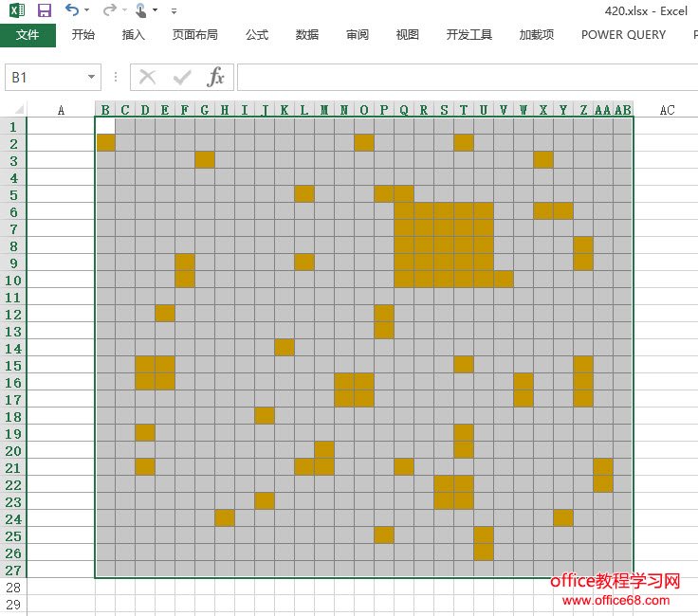Open Insert Function with fx icon
Screen dimensions: 698x616
point(215,77)
